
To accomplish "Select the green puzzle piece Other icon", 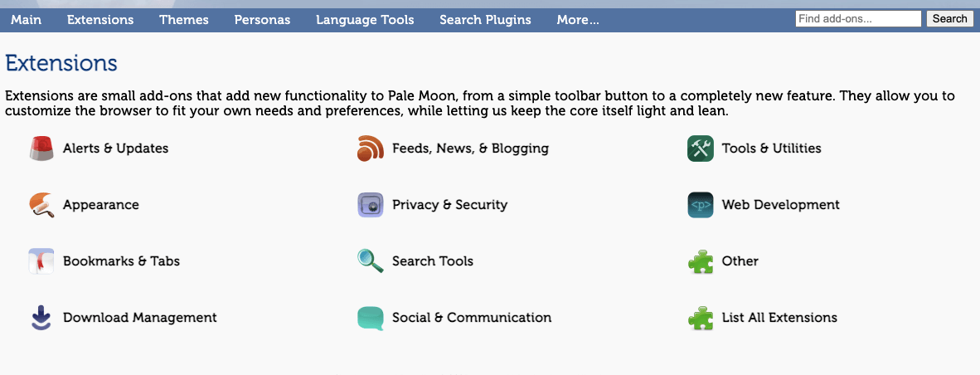I will (700, 261).
